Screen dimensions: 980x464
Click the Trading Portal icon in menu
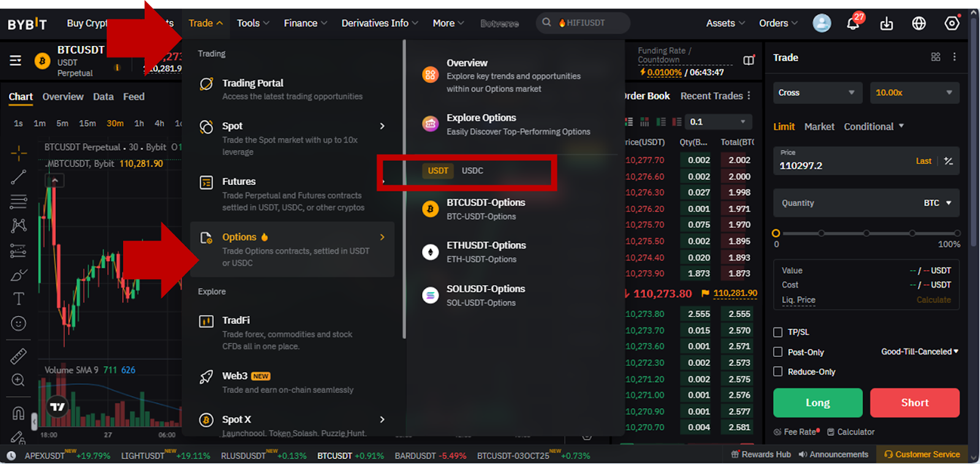pos(206,83)
